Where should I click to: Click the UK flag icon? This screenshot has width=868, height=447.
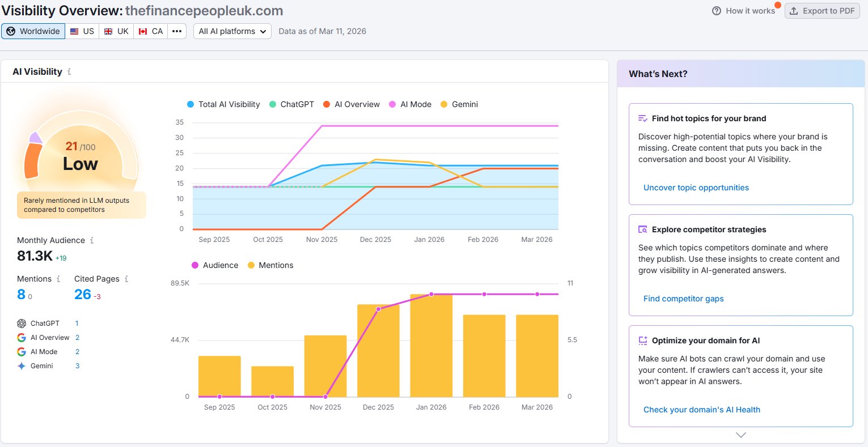pos(108,31)
